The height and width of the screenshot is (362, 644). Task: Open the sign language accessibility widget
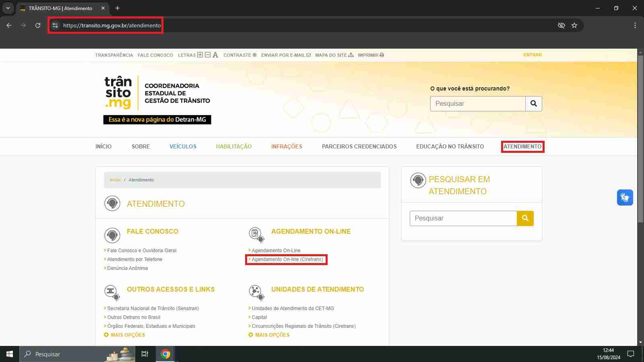(x=625, y=197)
